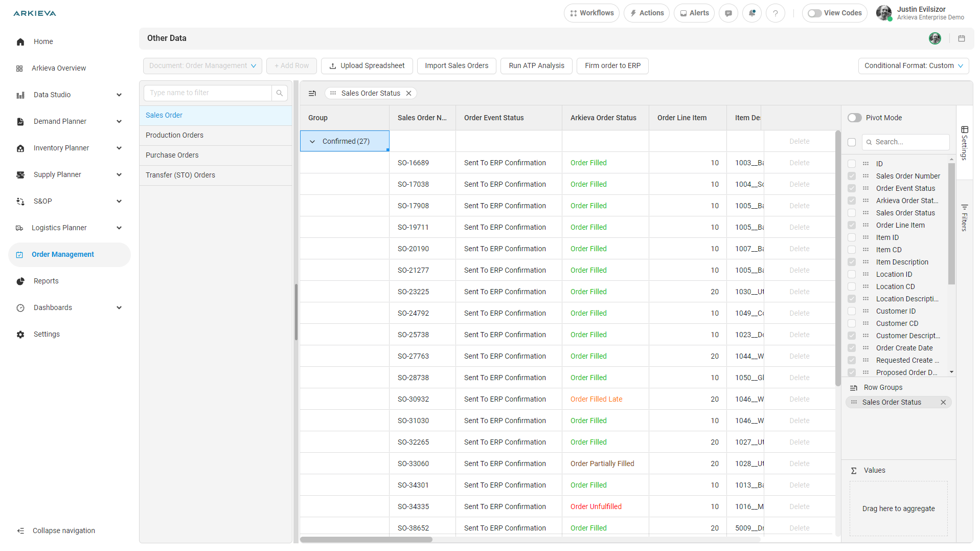
Task: Open the calendar icon near Other Data
Action: click(x=961, y=38)
